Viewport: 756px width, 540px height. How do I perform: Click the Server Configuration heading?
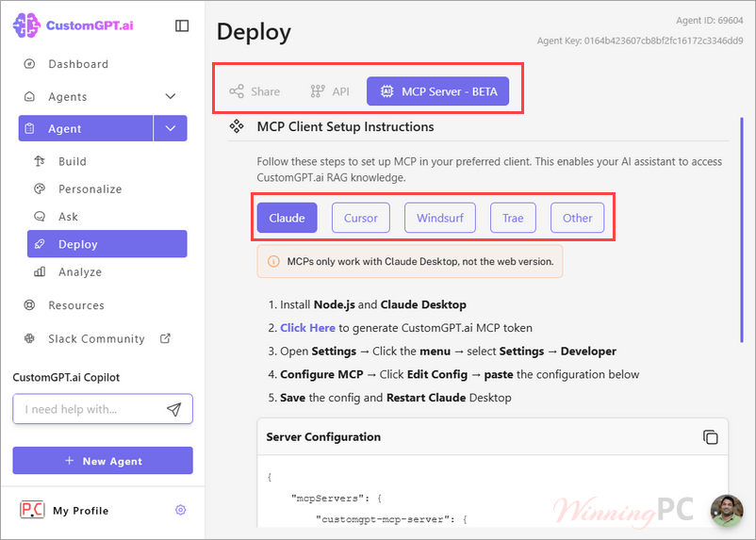coord(323,437)
